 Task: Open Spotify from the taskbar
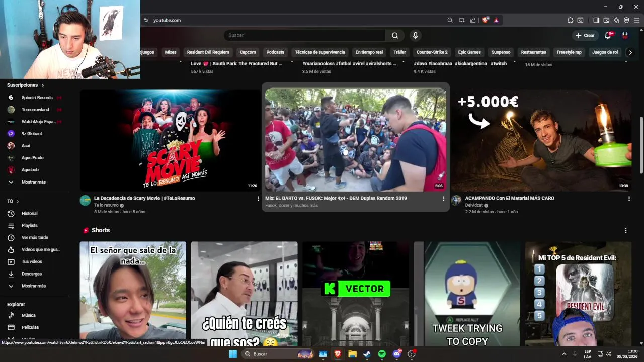[x=382, y=354]
